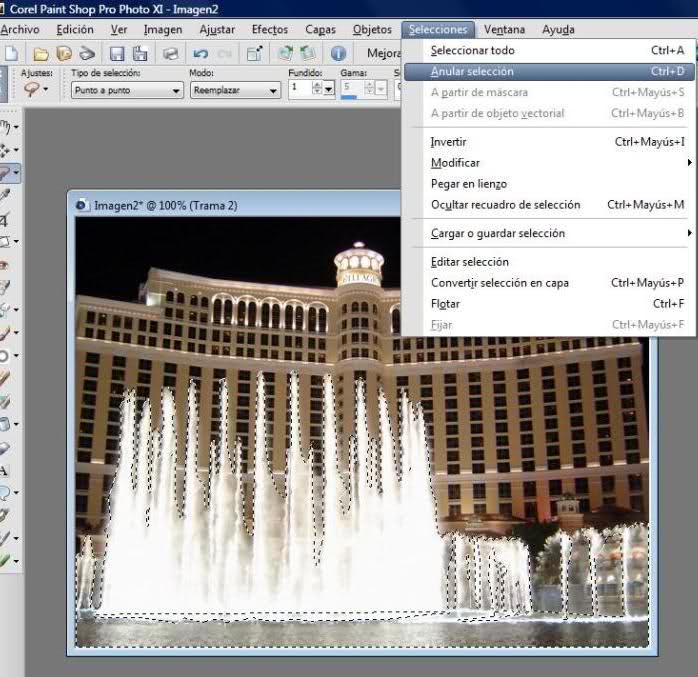This screenshot has height=677, width=698.
Task: Select the active Freehand Selection tool
Action: (5, 173)
